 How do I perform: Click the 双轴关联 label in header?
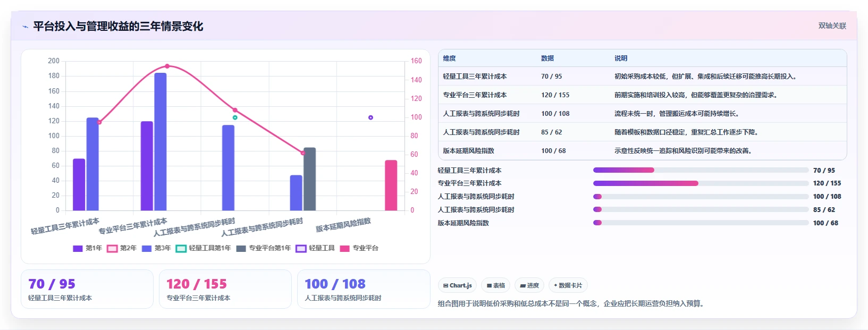coord(832,26)
